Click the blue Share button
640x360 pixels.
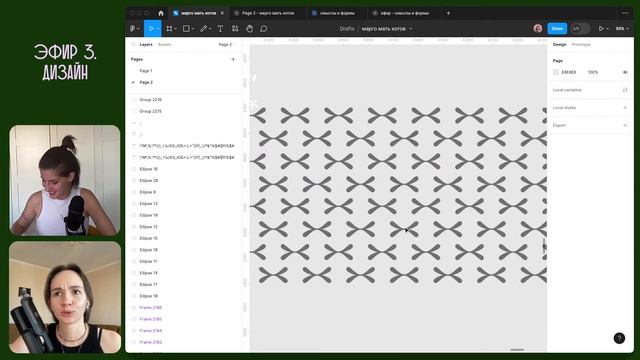coord(557,29)
